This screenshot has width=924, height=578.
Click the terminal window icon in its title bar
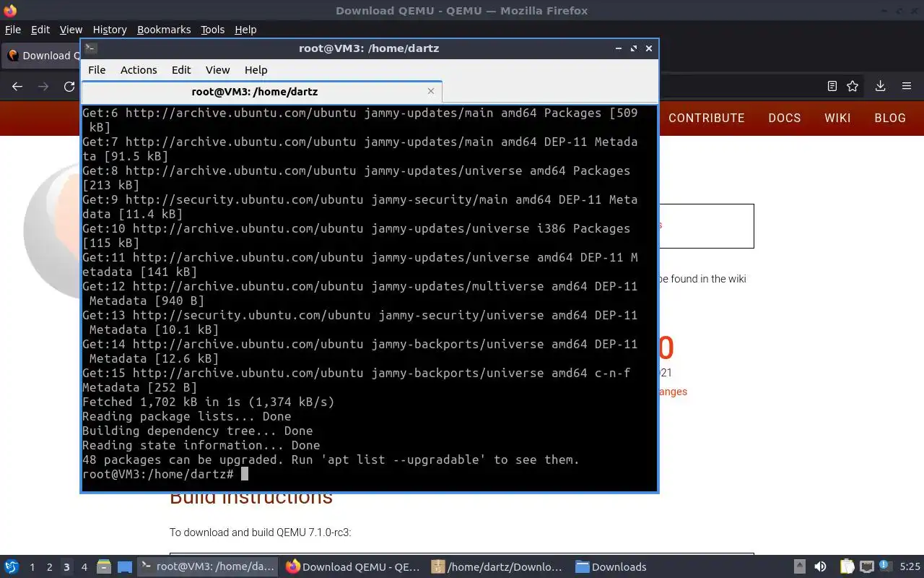click(x=90, y=48)
